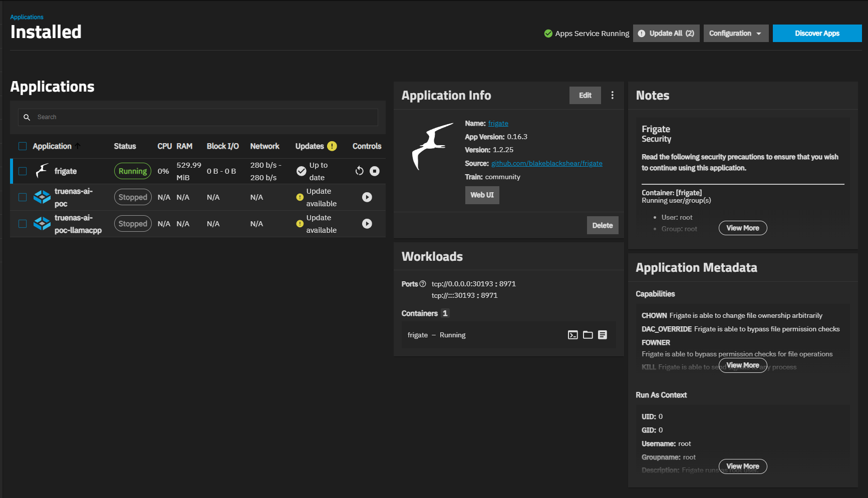Open the three-dot menu in Application Info
Image resolution: width=868 pixels, height=498 pixels.
point(612,95)
